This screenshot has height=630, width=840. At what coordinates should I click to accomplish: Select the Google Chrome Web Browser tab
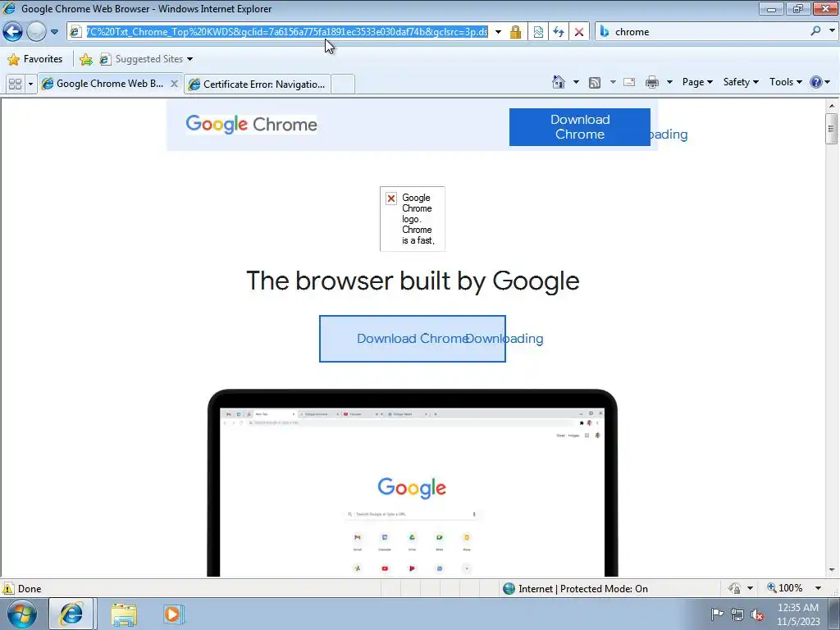click(110, 84)
